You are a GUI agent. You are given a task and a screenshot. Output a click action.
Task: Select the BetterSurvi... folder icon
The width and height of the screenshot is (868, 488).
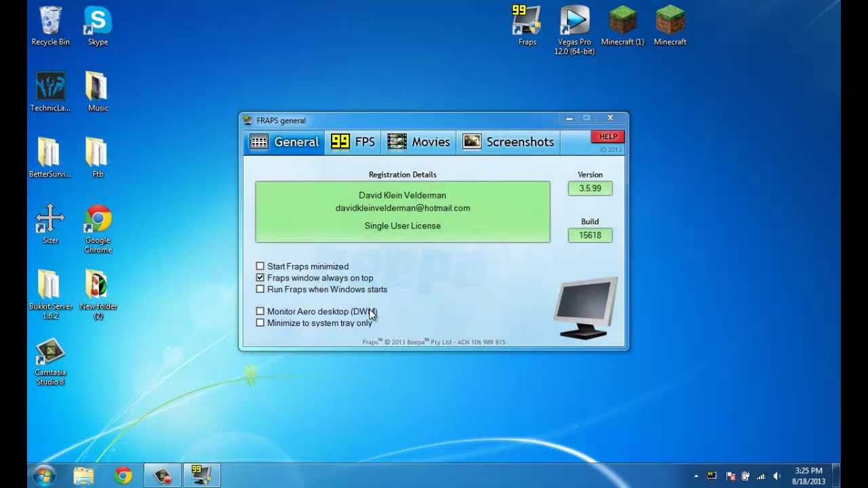click(50, 158)
